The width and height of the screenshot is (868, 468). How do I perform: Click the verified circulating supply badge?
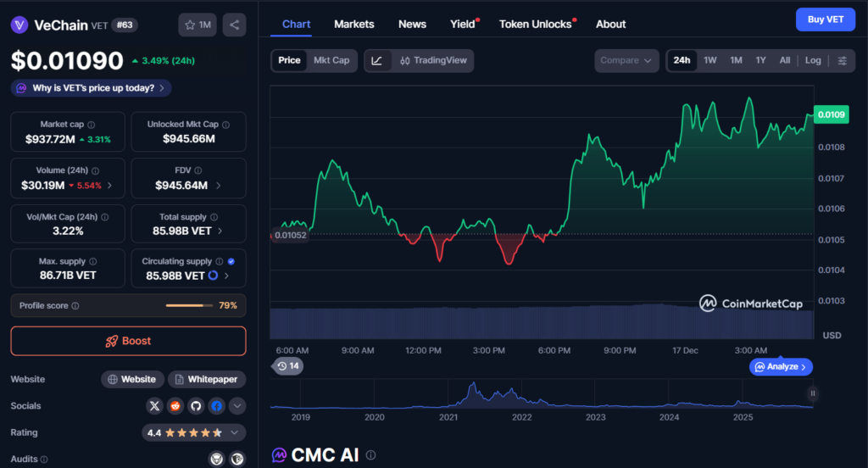coord(231,261)
